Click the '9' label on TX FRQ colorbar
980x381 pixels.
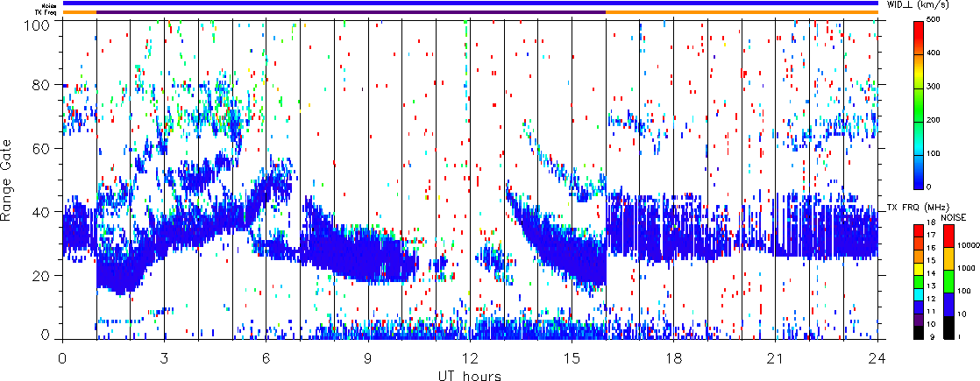click(x=931, y=336)
